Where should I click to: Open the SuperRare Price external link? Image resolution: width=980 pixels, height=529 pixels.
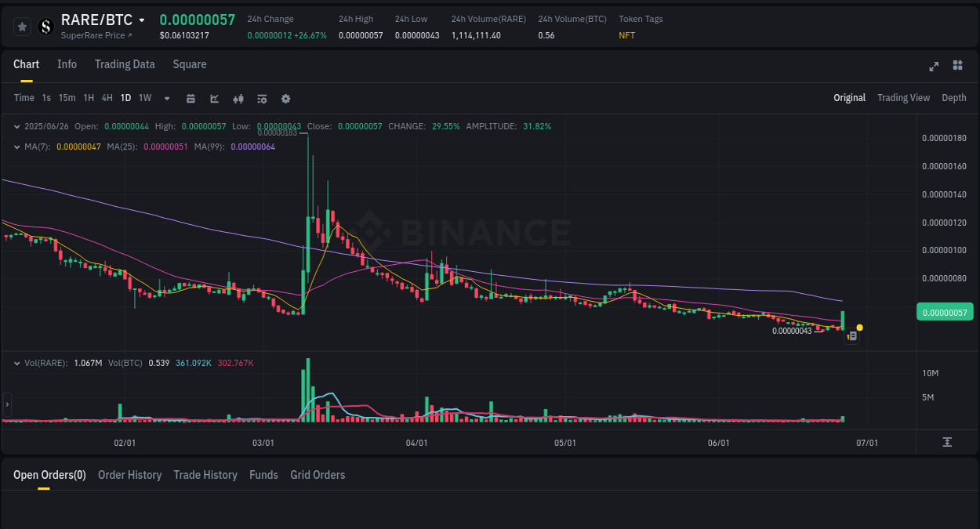pos(94,35)
